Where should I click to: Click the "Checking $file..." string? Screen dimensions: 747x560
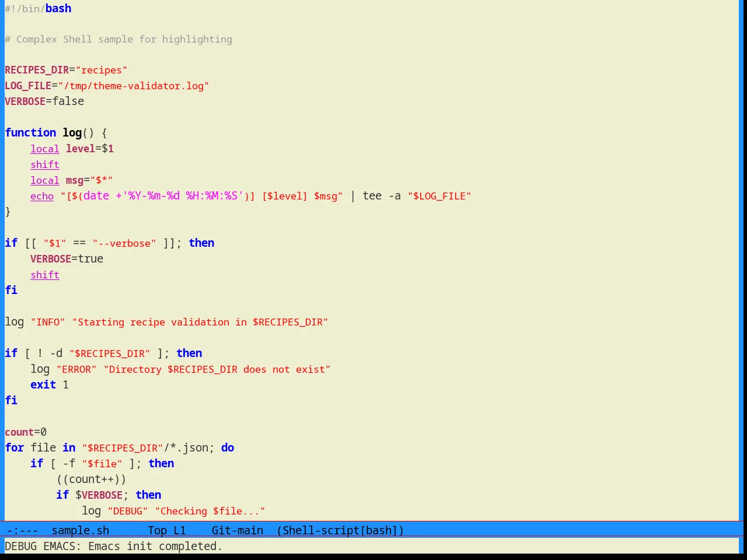[210, 511]
